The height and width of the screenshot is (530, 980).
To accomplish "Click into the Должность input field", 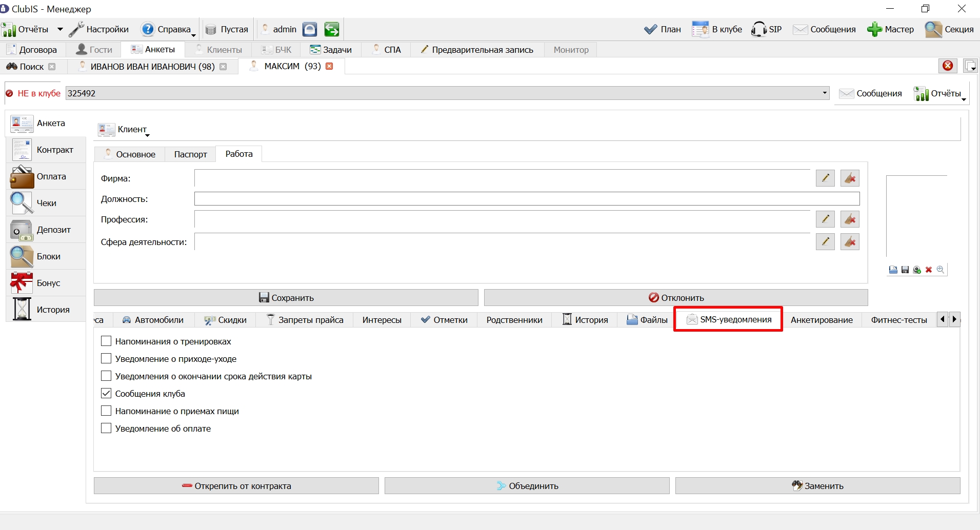I will pos(527,199).
